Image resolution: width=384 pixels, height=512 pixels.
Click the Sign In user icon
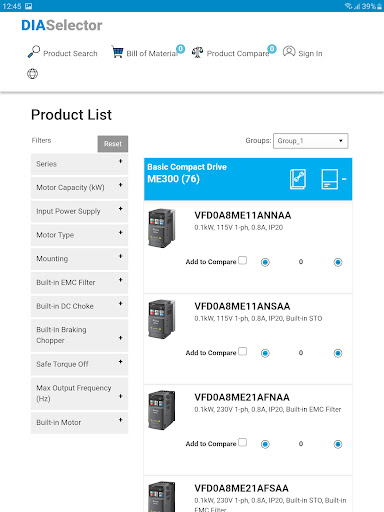pos(289,52)
